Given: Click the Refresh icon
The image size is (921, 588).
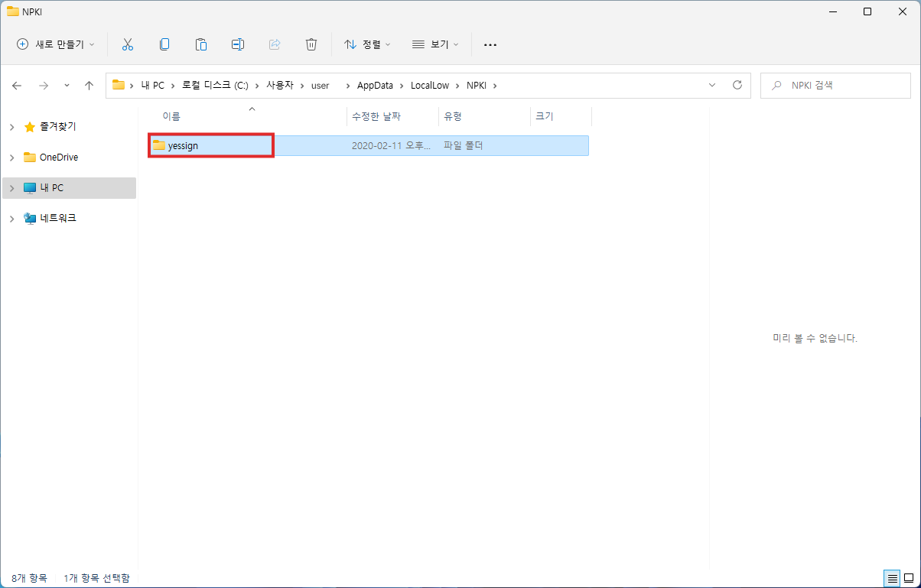Looking at the screenshot, I should 737,86.
